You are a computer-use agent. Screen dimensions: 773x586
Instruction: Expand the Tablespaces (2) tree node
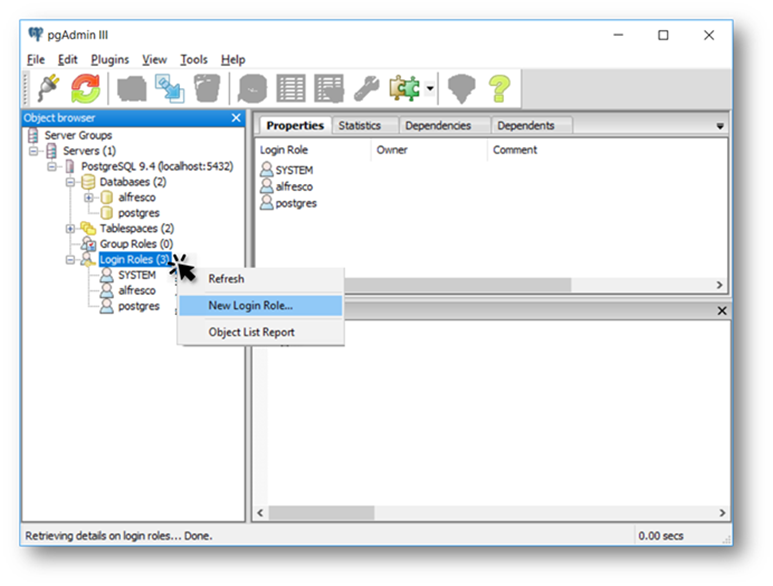point(72,229)
